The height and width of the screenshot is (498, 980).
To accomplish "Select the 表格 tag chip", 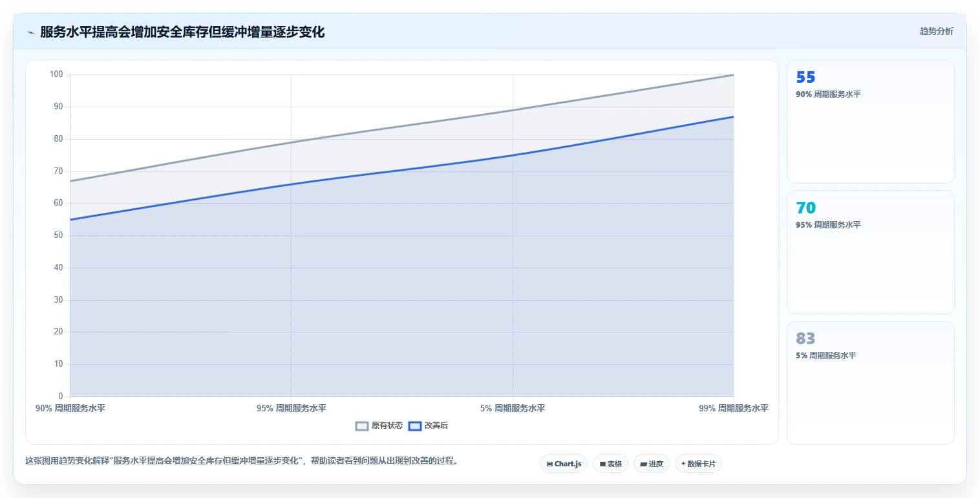I will (610, 464).
